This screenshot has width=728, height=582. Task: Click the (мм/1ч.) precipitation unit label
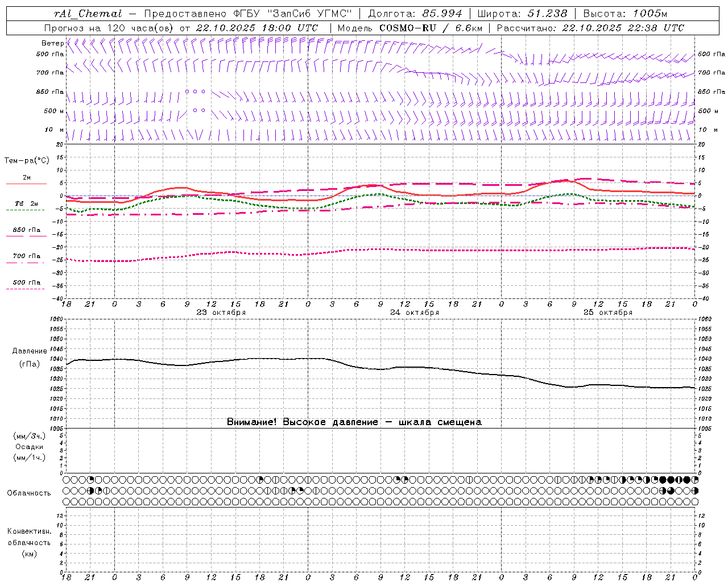coord(30,458)
